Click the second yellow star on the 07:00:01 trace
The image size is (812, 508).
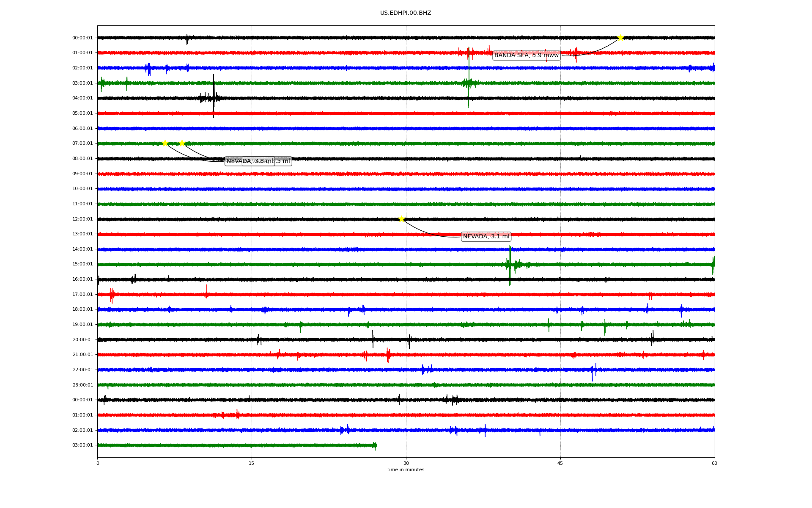pyautogui.click(x=182, y=144)
